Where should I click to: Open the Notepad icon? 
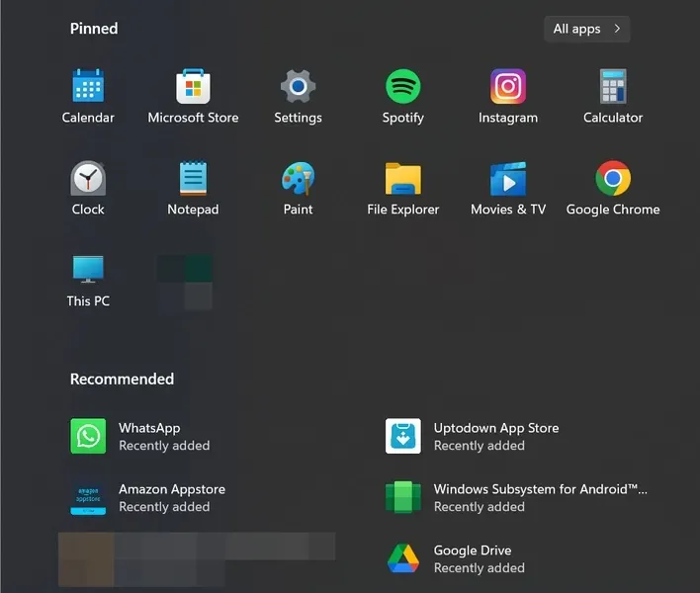tap(193, 178)
